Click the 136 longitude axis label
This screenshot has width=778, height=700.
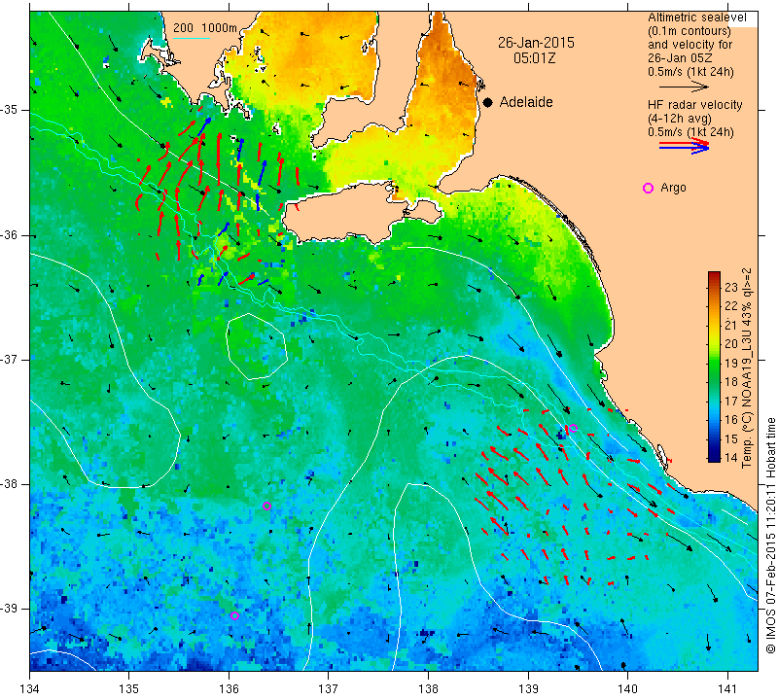click(229, 689)
